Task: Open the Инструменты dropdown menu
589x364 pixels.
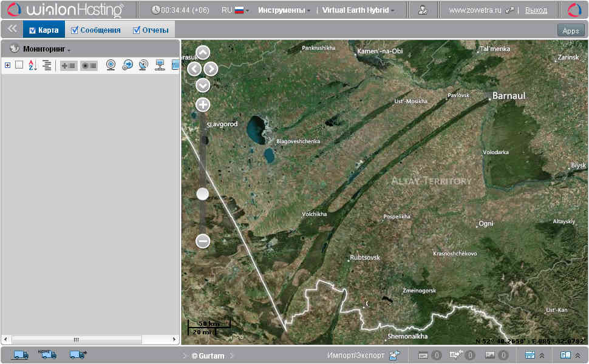Action: click(284, 10)
